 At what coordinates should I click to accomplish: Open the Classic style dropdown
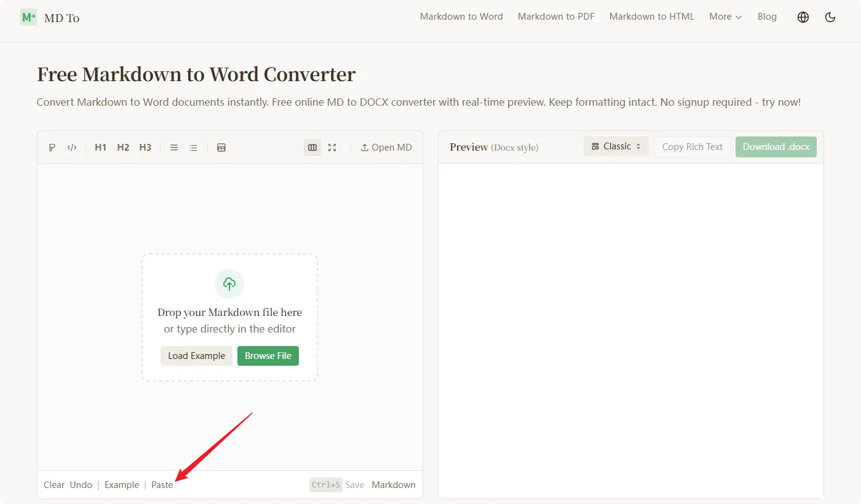[616, 146]
